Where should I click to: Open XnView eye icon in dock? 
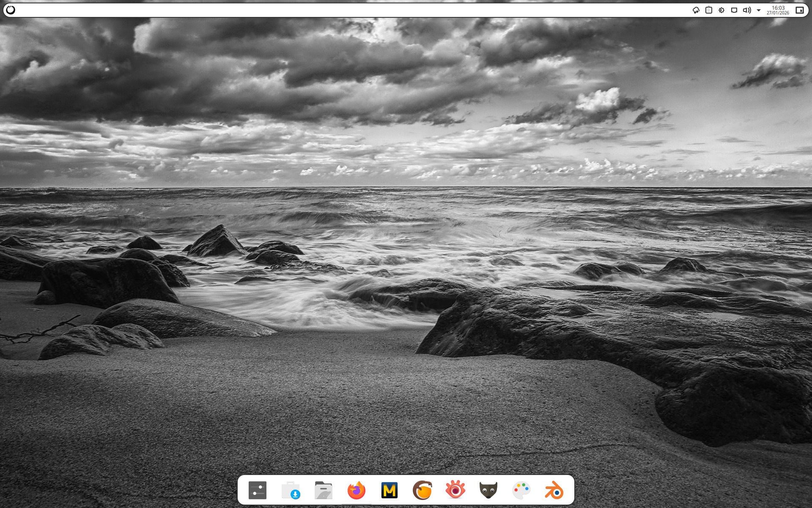[455, 490]
